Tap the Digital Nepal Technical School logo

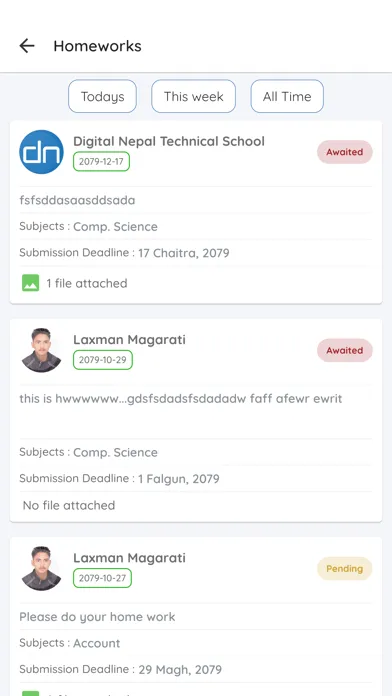[x=41, y=152]
